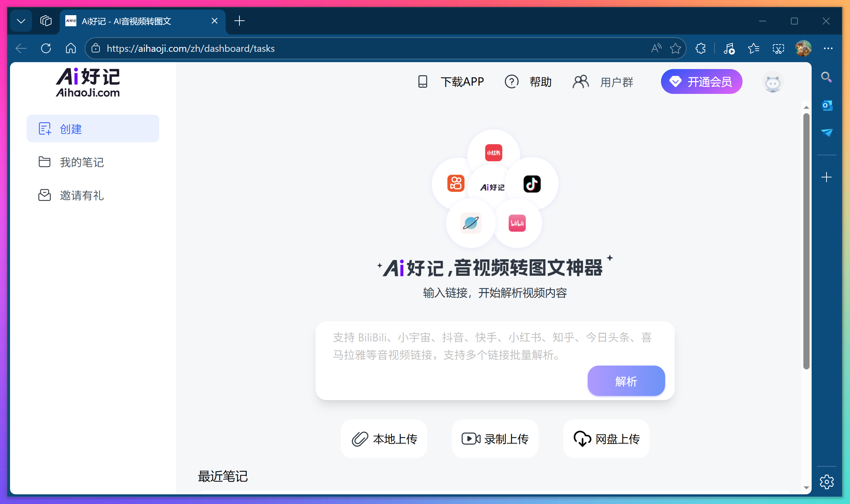Click the pink Bilibili platform icon
Screen dimensions: 850x504
(517, 223)
